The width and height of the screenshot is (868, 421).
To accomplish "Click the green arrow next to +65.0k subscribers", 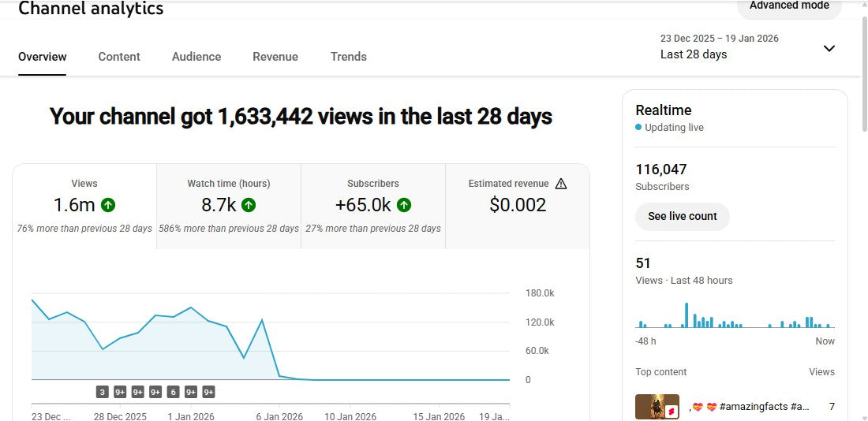I will (404, 205).
